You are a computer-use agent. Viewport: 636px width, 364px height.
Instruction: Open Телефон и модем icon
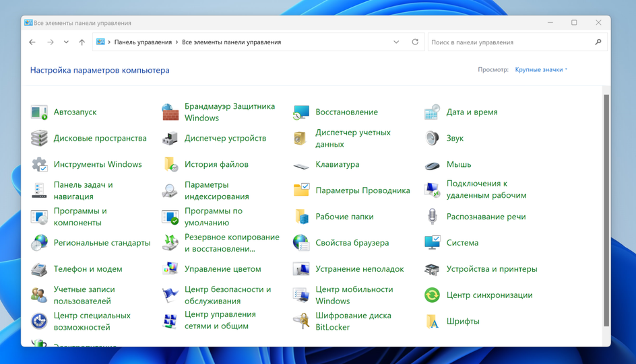point(39,269)
